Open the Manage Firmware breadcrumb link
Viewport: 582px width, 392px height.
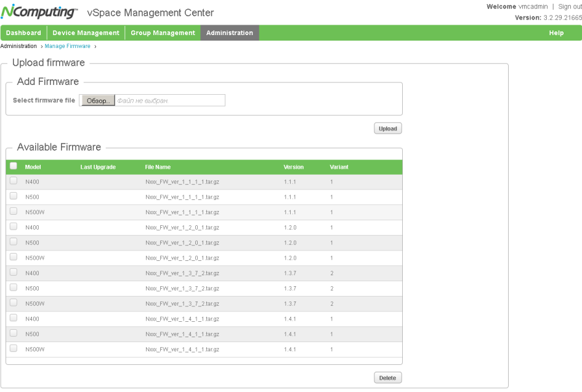[x=68, y=46]
